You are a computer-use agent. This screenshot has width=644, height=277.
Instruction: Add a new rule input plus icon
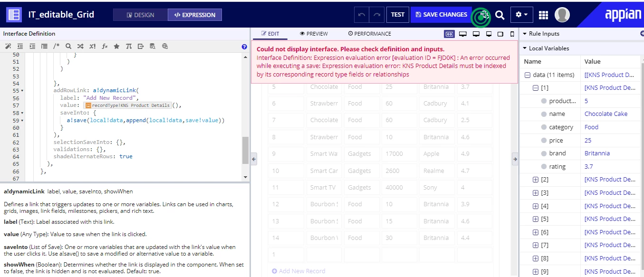(x=642, y=34)
